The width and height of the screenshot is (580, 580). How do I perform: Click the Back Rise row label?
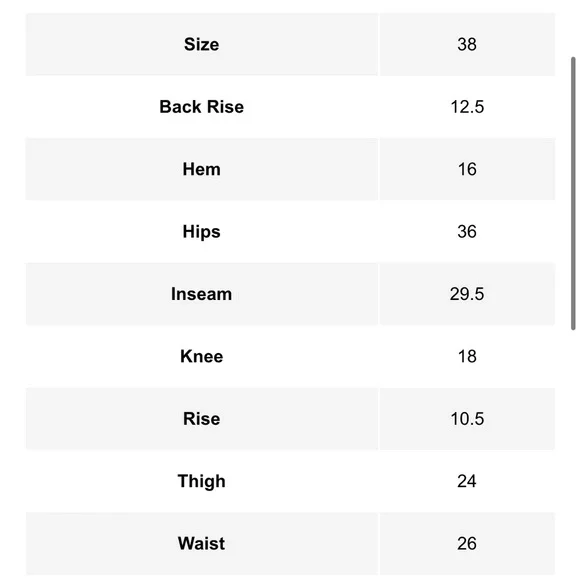click(x=202, y=107)
